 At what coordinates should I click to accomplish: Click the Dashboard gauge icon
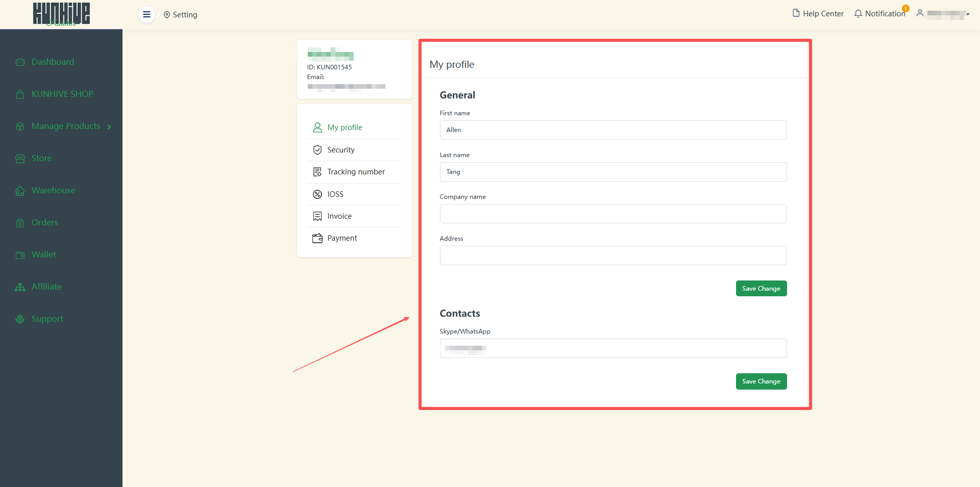coord(20,62)
